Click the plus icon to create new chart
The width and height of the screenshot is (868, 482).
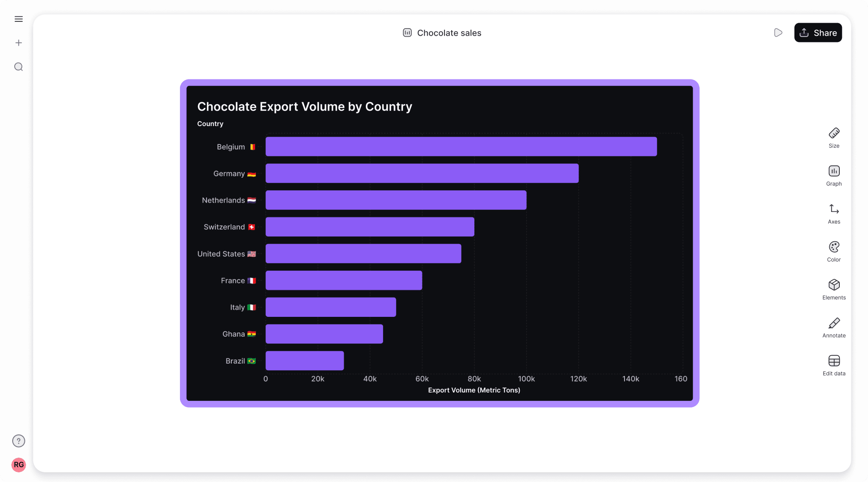point(19,42)
